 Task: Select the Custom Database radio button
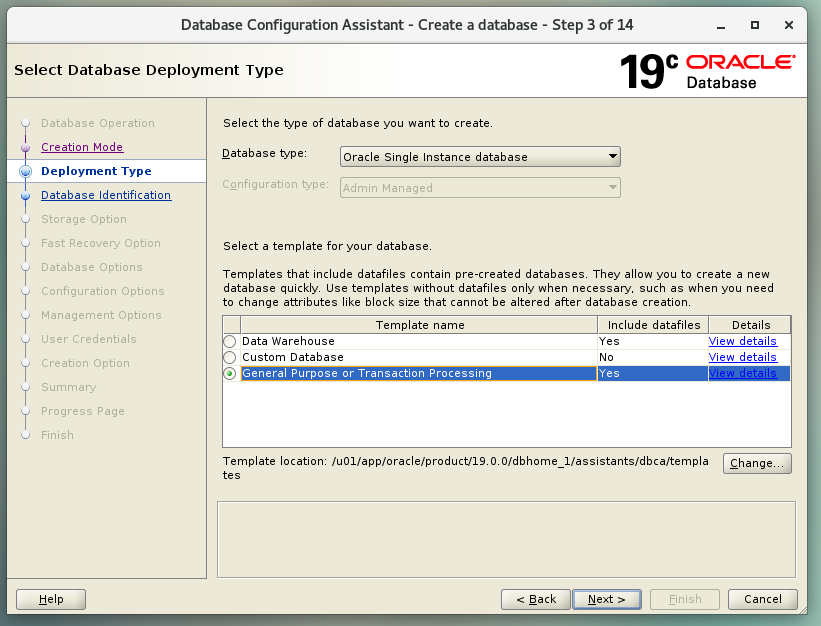230,358
